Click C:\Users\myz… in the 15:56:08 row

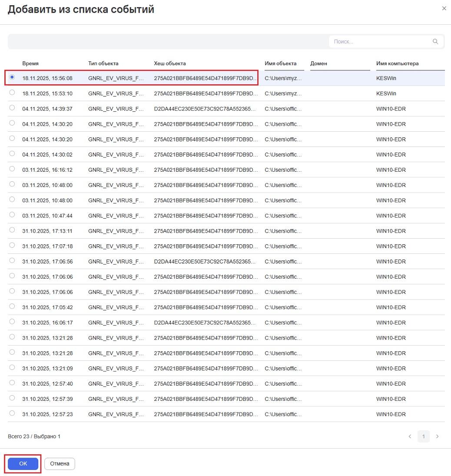click(x=283, y=78)
